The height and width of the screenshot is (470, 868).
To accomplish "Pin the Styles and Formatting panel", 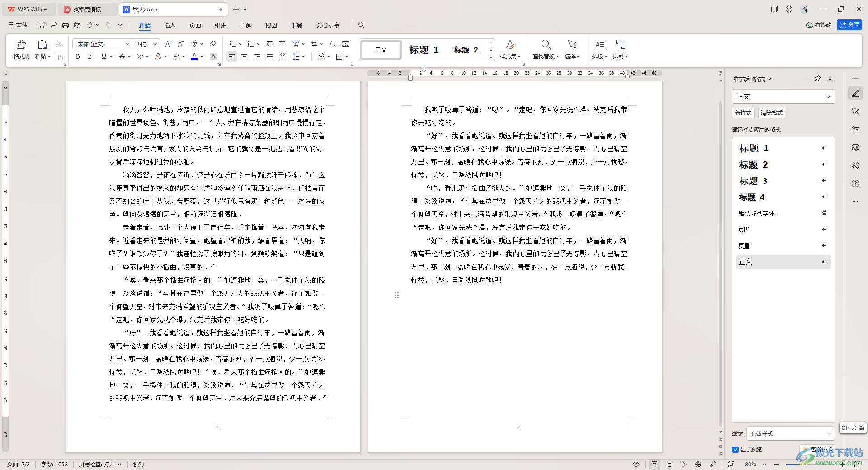I will tap(817, 79).
